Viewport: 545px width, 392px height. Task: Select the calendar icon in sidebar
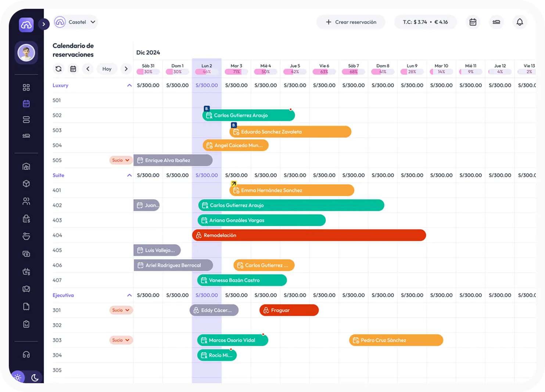pyautogui.click(x=26, y=104)
